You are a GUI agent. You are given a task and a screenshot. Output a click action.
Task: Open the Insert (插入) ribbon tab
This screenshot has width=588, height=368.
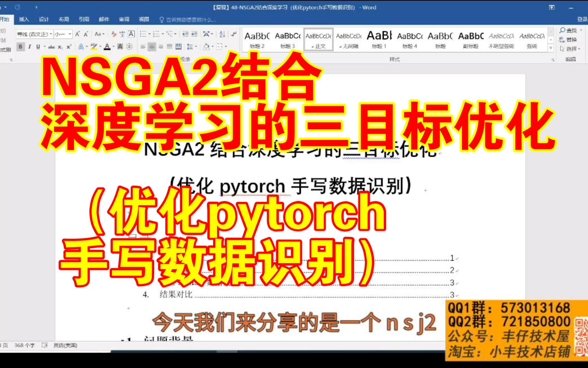[x=24, y=19]
